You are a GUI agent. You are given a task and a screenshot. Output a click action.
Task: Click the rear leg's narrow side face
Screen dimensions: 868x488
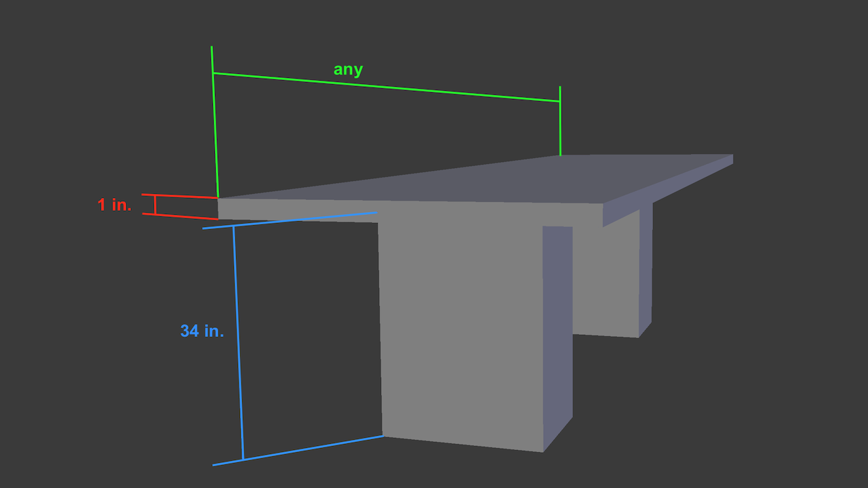click(645, 271)
